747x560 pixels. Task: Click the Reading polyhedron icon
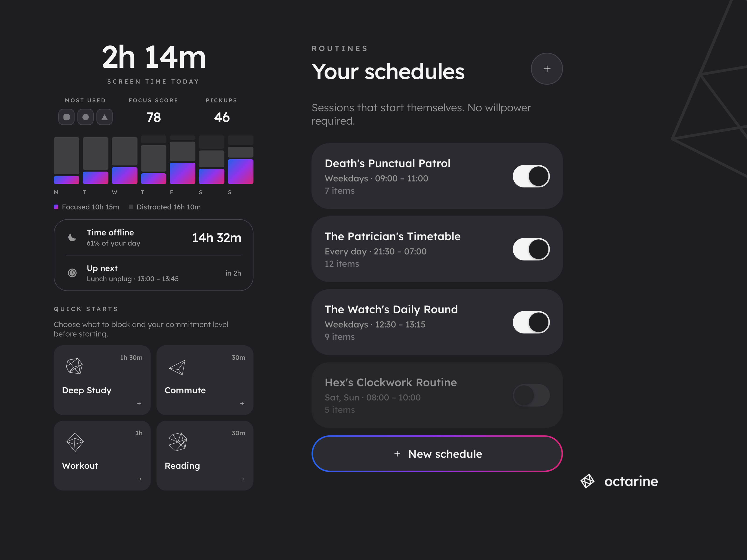[x=178, y=442]
